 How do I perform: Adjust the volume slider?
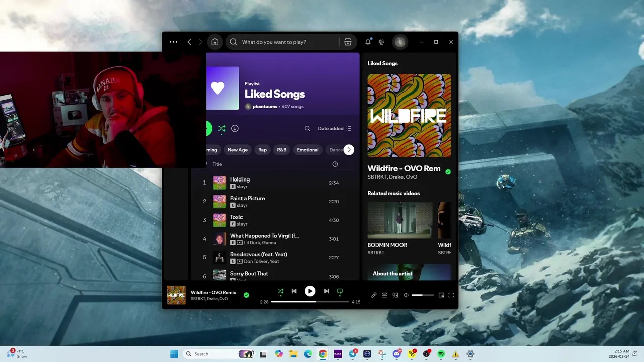[423, 295]
